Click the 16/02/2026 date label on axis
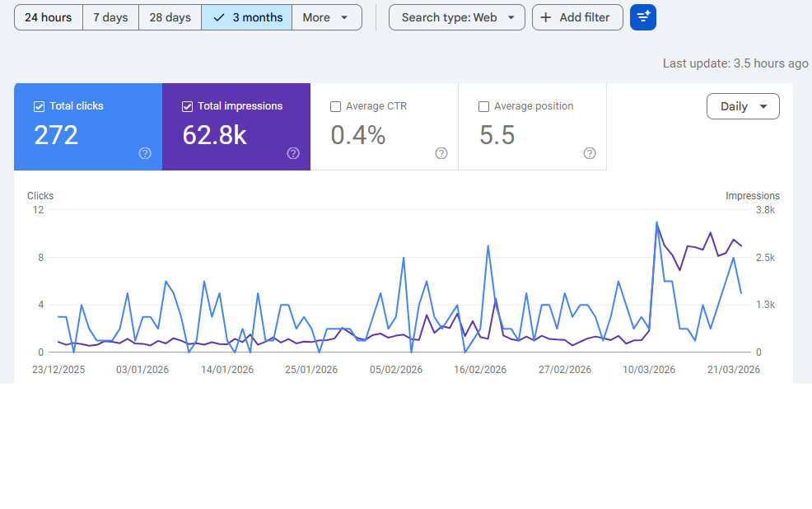812x509 pixels. pyautogui.click(x=480, y=370)
